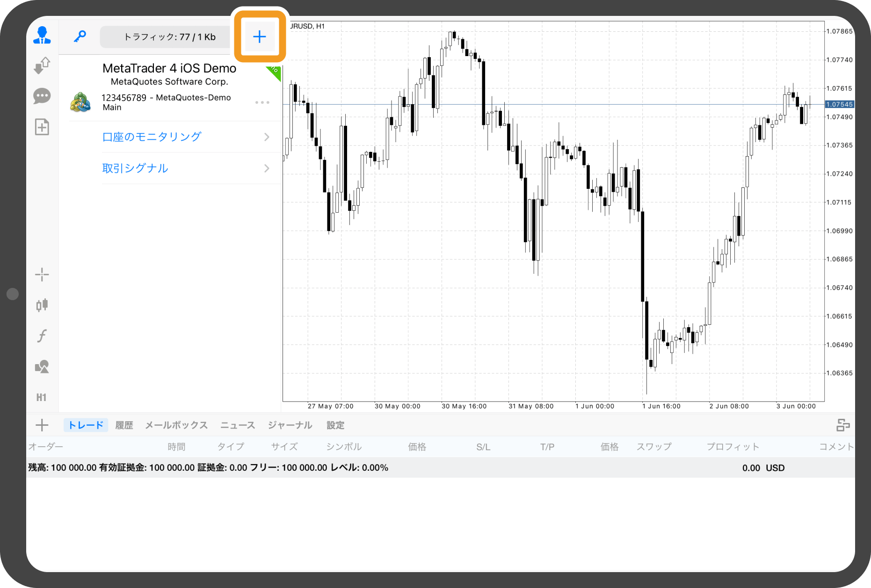Click the タイプ column header

coord(231,446)
